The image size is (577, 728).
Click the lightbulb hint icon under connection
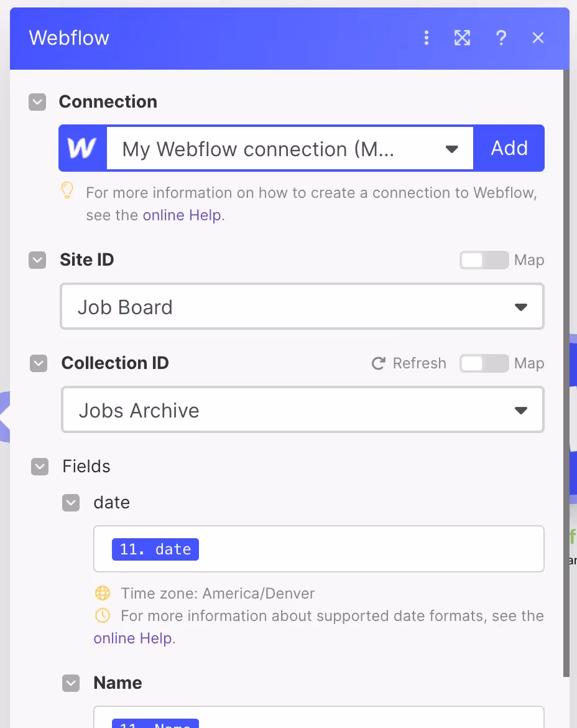[67, 190]
